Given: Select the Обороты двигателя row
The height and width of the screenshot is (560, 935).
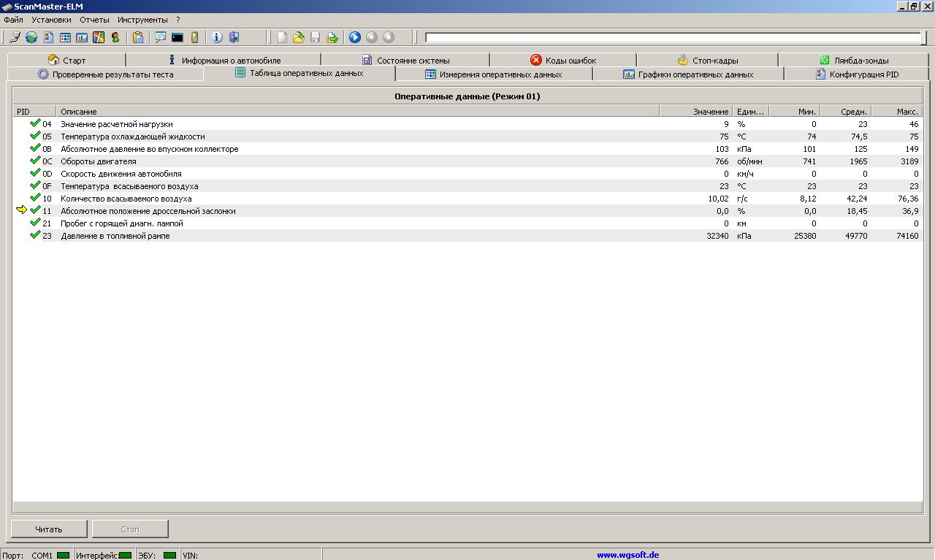Looking at the screenshot, I should [467, 161].
